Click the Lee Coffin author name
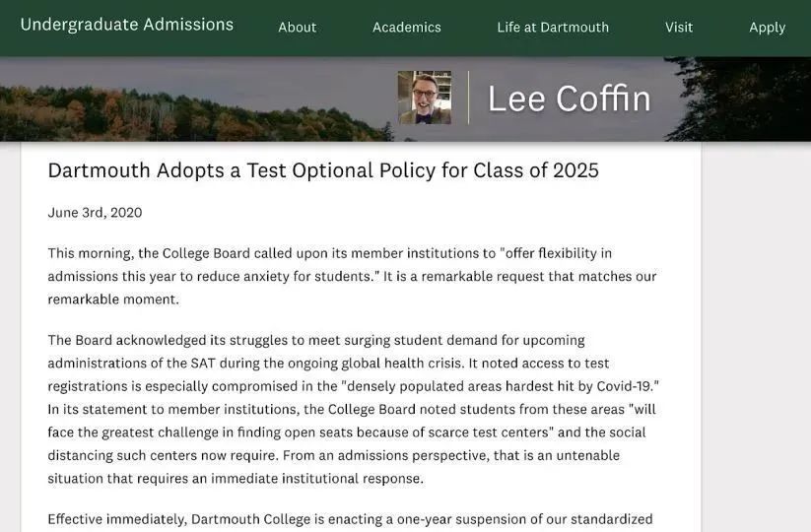811x532 pixels. click(x=569, y=99)
